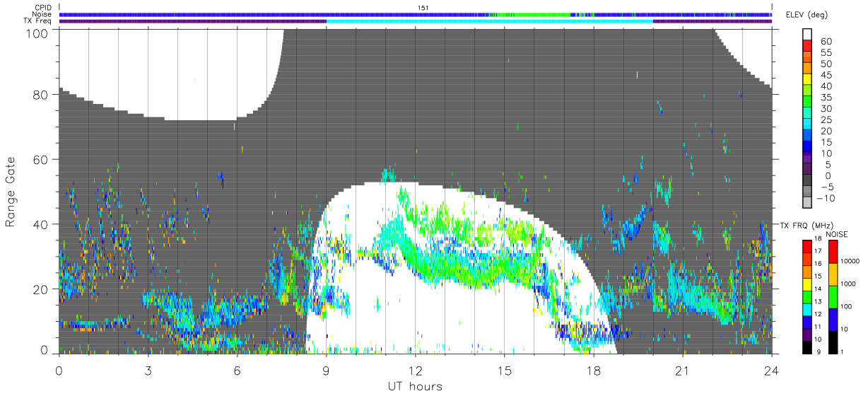Screen dimensions: 868x401
Task: Click the 60 tick on Range Gate axis
Action: [x=42, y=160]
